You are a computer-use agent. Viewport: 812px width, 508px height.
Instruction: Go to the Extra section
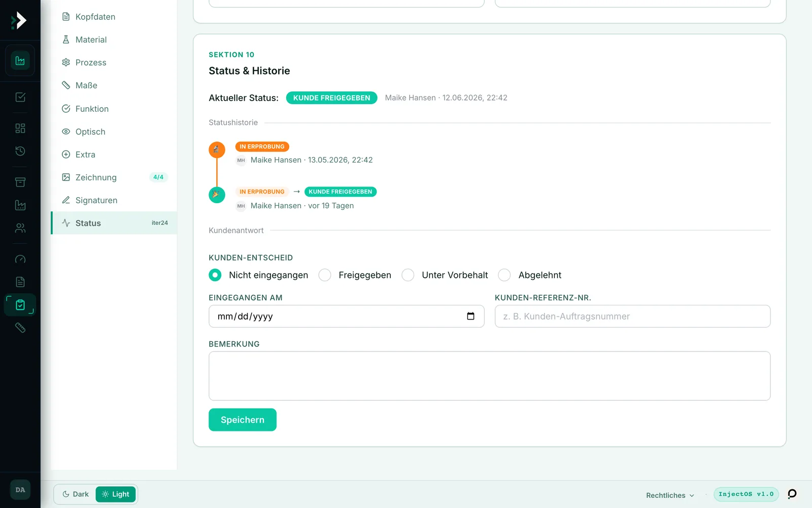pyautogui.click(x=114, y=154)
